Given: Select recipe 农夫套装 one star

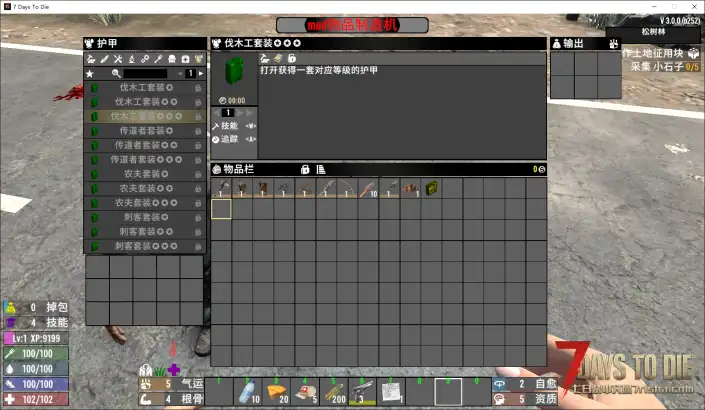Looking at the screenshot, I should (145, 174).
